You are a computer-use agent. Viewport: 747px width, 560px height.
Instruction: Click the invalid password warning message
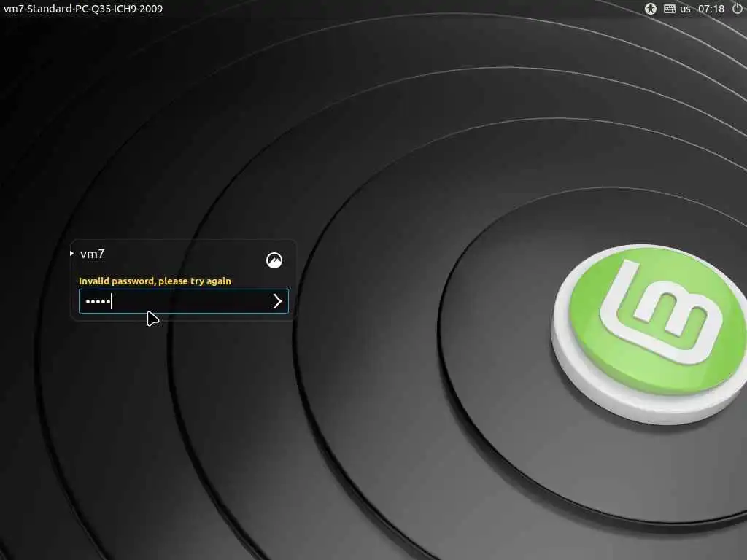click(x=155, y=281)
